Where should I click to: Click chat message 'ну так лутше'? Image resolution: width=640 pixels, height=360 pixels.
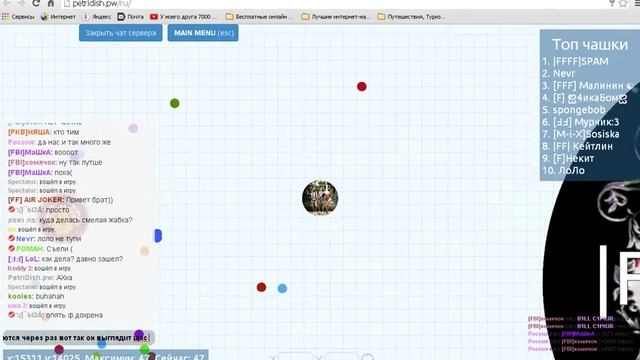pos(80,162)
